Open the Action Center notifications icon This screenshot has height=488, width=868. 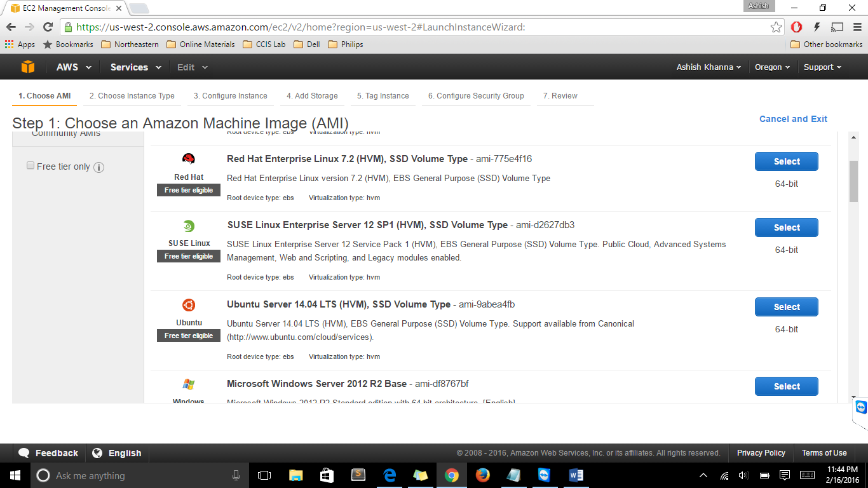[x=785, y=475]
